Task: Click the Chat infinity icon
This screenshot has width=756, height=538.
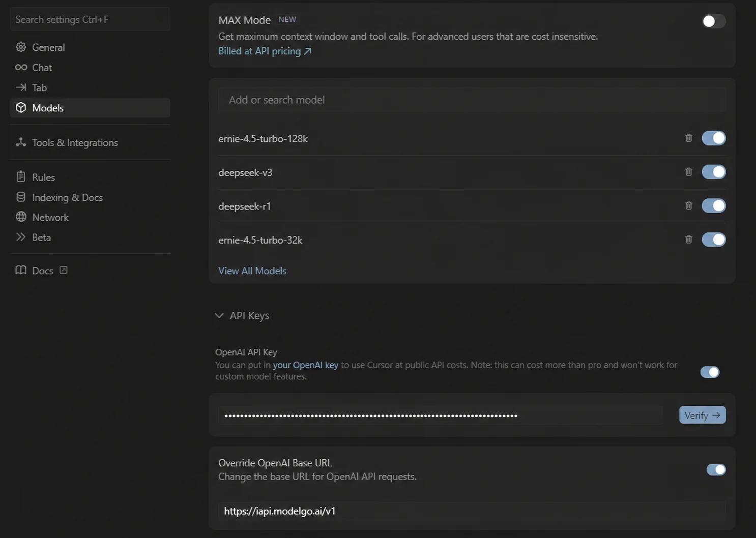Action: point(21,67)
